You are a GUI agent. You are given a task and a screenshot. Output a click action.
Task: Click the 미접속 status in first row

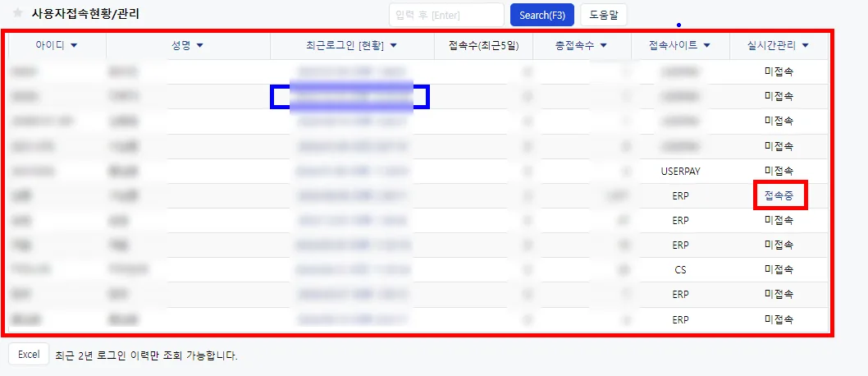[x=779, y=71]
